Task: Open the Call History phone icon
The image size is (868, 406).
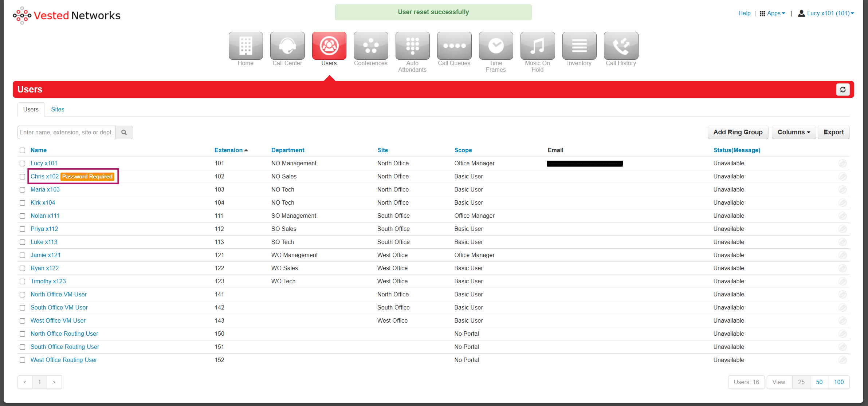Action: coord(621,46)
